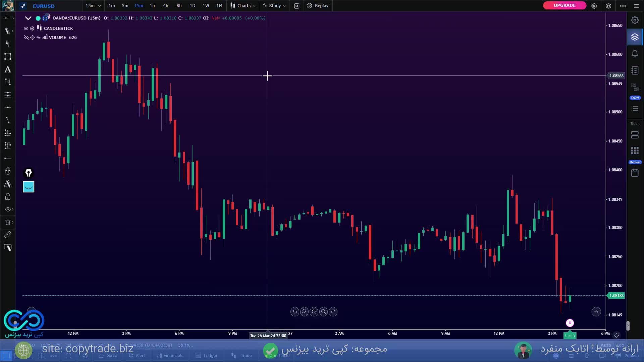Open the calendar panel icon
The height and width of the screenshot is (362, 644).
coord(635,173)
